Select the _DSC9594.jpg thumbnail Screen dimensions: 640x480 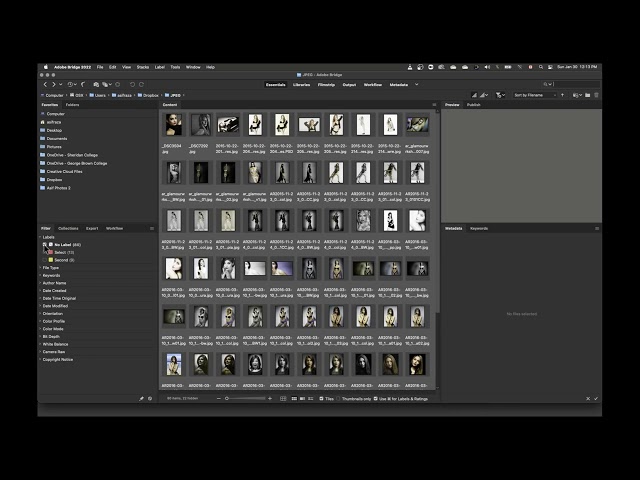point(173,124)
